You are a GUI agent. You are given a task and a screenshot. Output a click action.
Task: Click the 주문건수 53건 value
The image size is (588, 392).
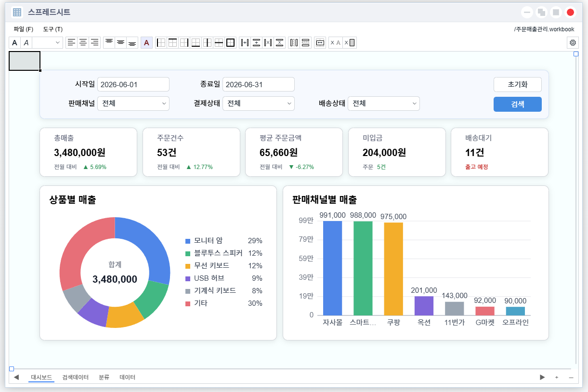[166, 153]
